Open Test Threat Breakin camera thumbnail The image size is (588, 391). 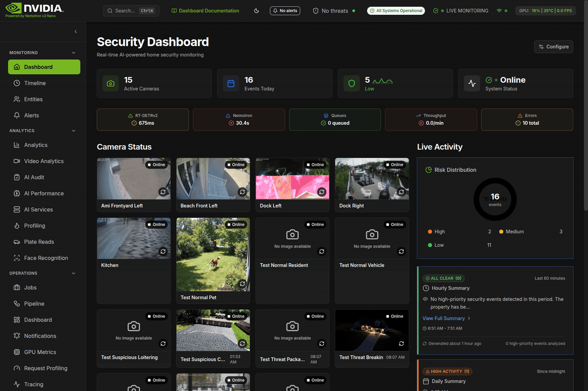(372, 330)
